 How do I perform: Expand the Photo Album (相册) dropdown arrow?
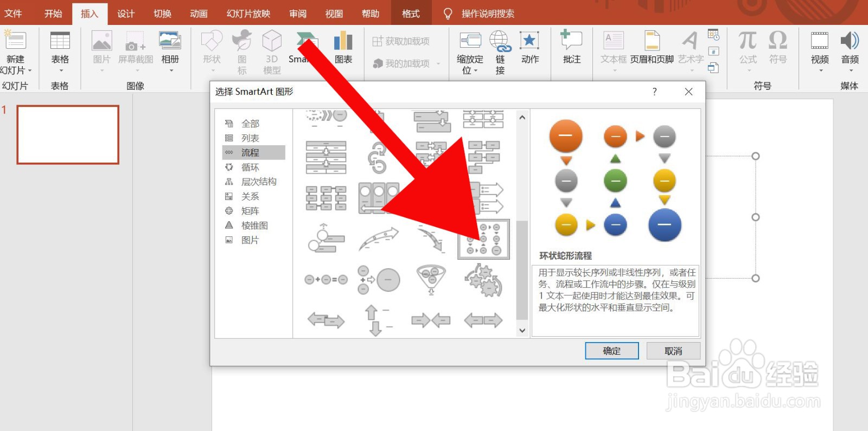(171, 70)
